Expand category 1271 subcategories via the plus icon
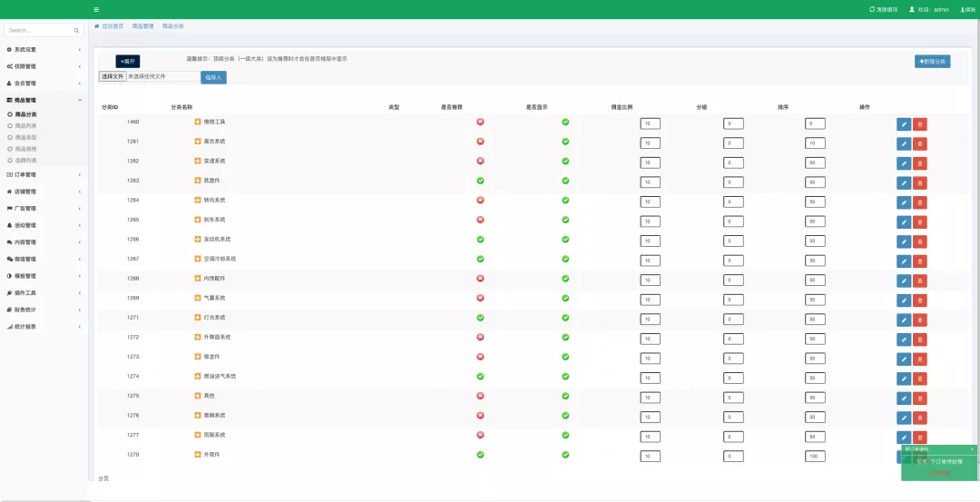The width and height of the screenshot is (980, 502). point(198,318)
